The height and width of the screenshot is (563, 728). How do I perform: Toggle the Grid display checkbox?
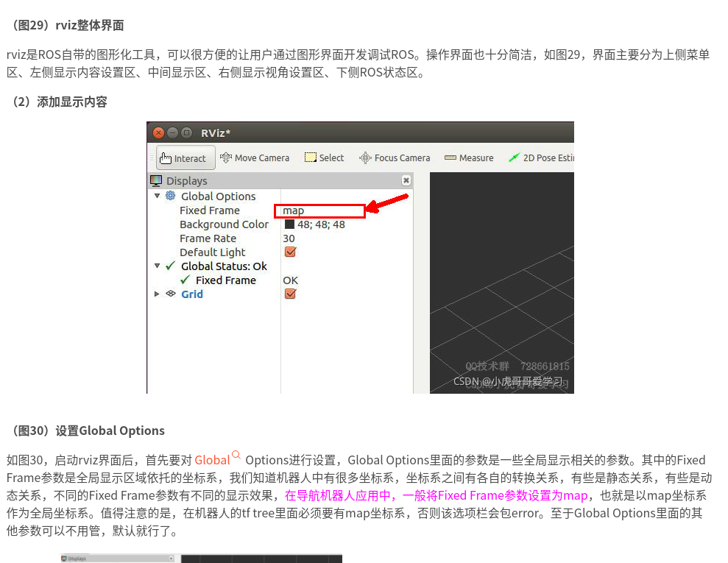click(x=290, y=294)
